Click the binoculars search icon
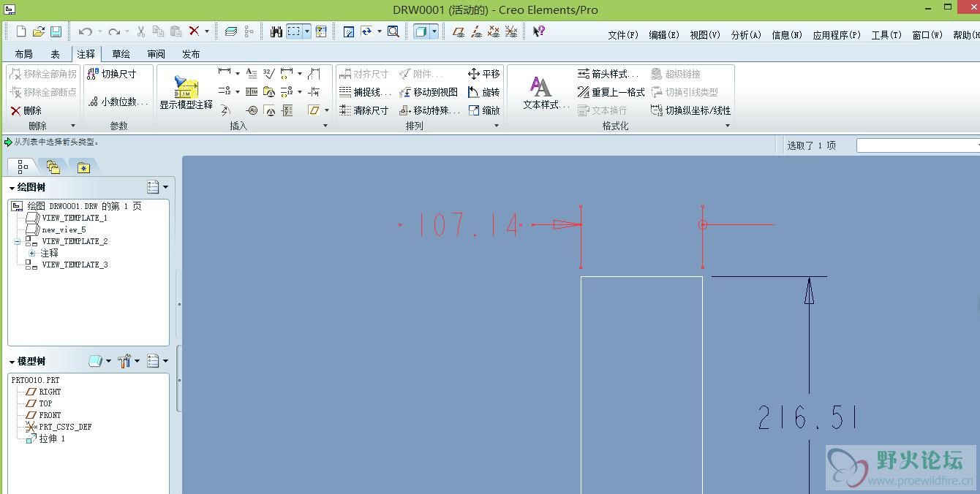The width and height of the screenshot is (980, 494). 276,31
